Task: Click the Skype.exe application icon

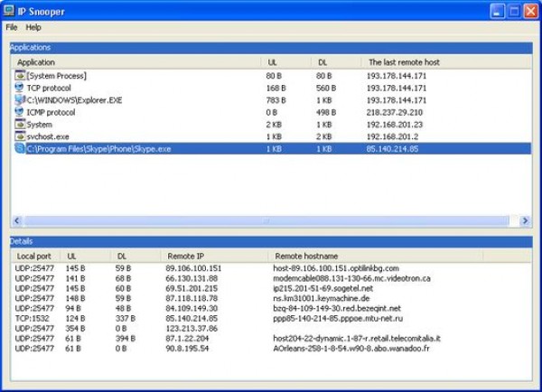Action: 20,148
